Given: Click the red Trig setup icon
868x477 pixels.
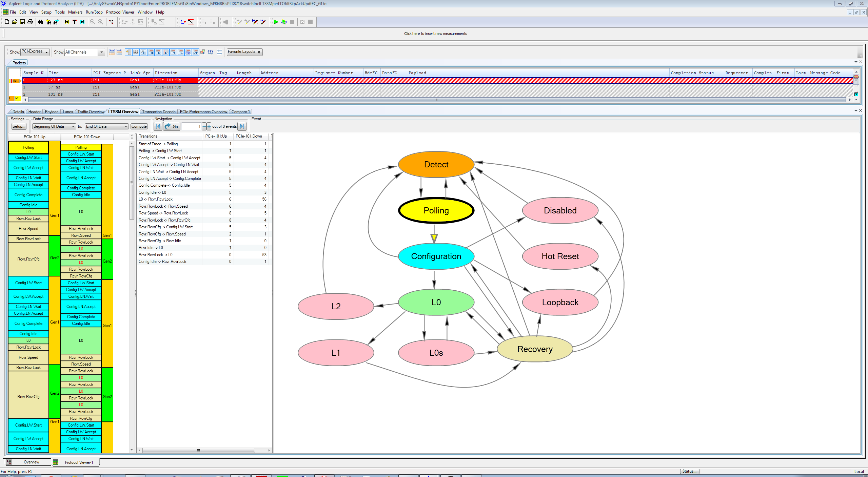Looking at the screenshot, I should 191,22.
